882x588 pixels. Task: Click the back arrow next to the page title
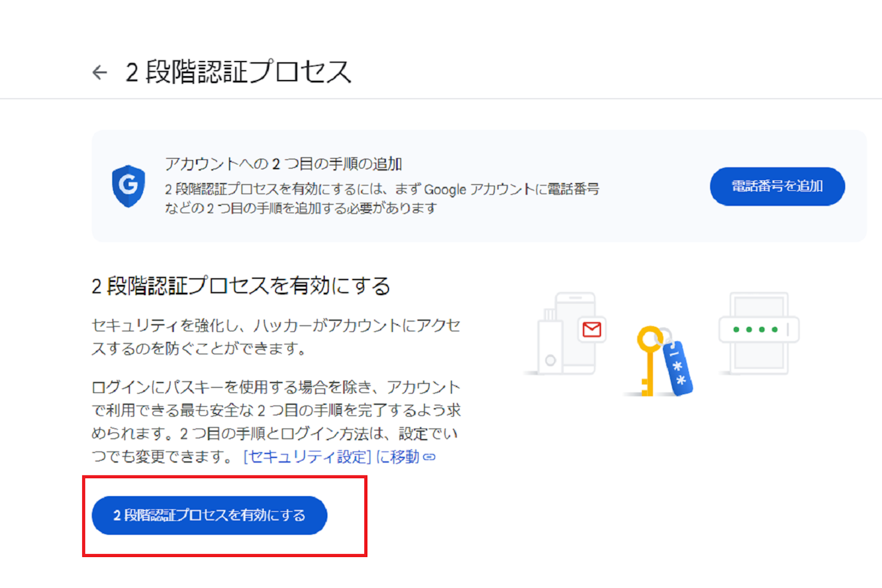(x=100, y=72)
